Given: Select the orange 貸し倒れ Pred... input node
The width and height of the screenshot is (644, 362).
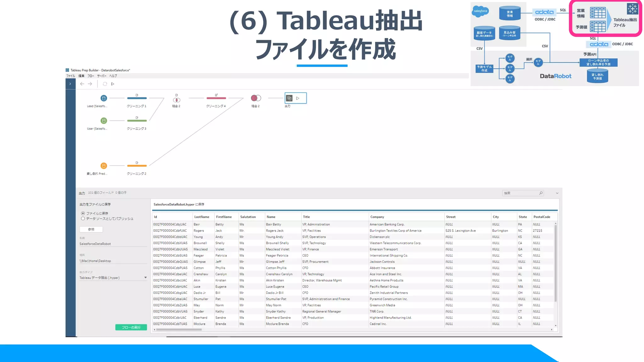Looking at the screenshot, I should tap(104, 166).
